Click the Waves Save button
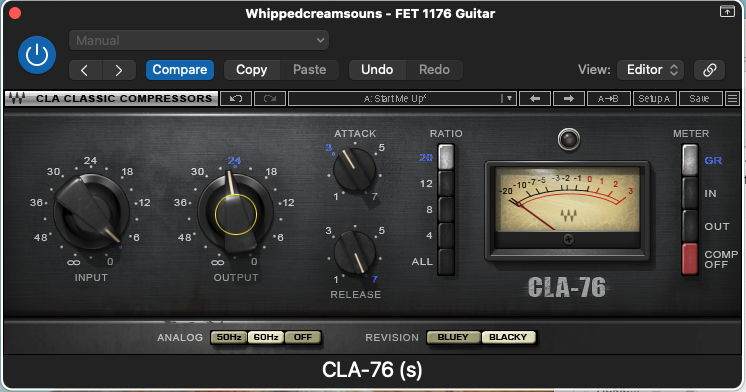The width and height of the screenshot is (746, 392). [x=700, y=98]
